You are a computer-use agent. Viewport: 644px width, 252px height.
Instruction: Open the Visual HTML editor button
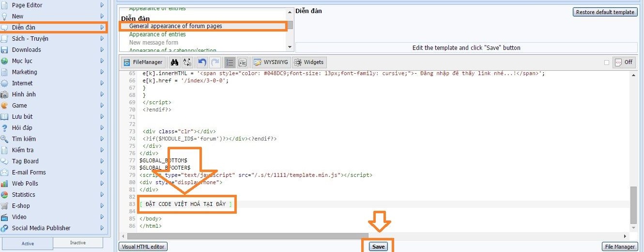point(143,247)
